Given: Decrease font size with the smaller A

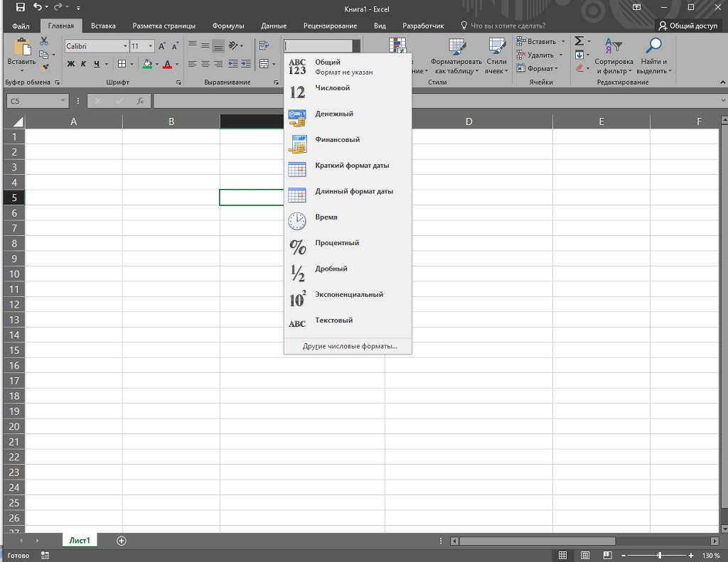Looking at the screenshot, I should pos(175,46).
